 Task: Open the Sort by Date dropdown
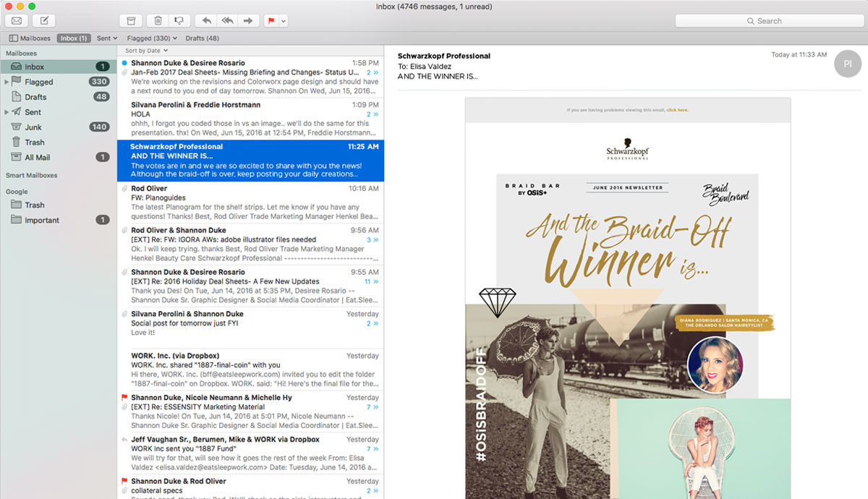click(x=146, y=51)
